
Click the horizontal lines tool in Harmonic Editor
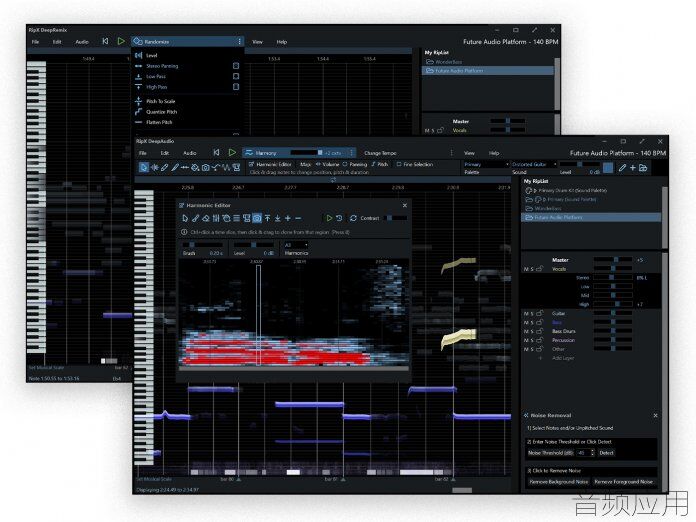(237, 218)
